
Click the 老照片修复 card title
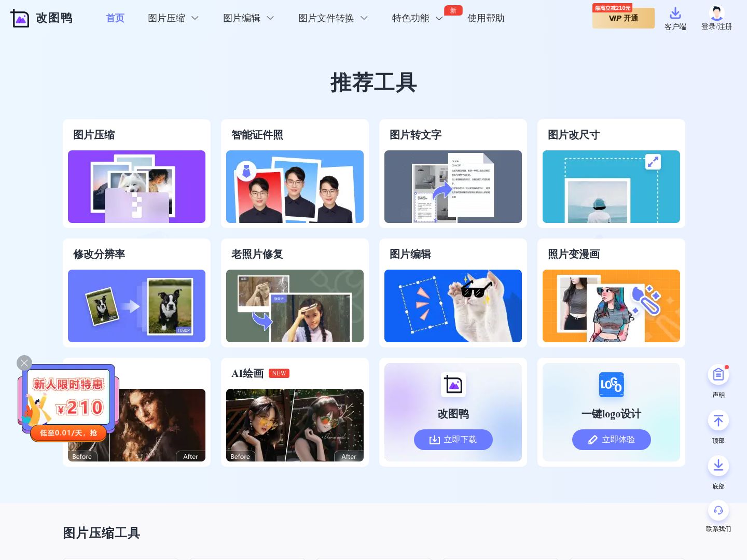point(257,254)
